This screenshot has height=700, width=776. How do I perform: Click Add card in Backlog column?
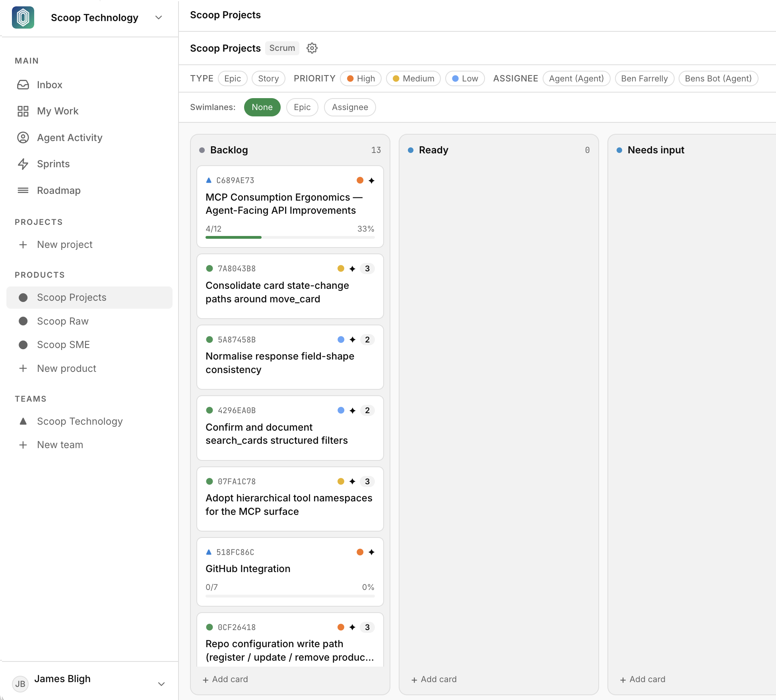click(x=225, y=679)
